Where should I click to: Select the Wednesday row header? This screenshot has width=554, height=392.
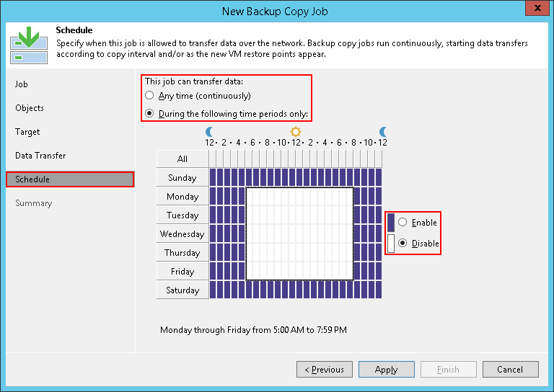pos(183,234)
